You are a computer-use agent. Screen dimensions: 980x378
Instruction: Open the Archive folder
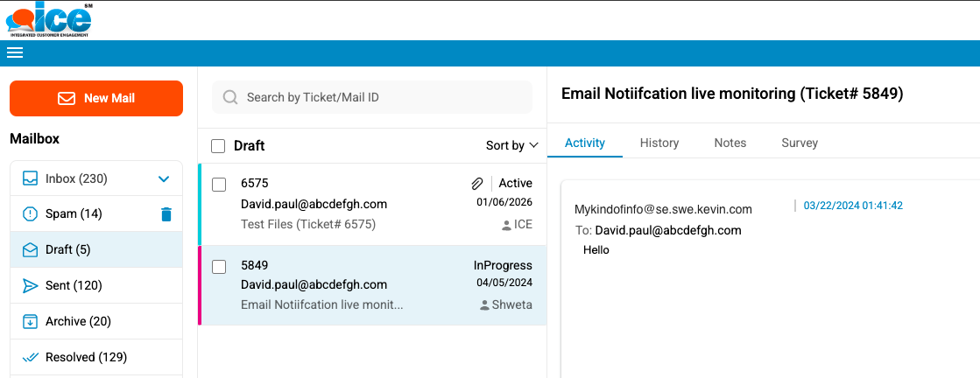tap(77, 321)
